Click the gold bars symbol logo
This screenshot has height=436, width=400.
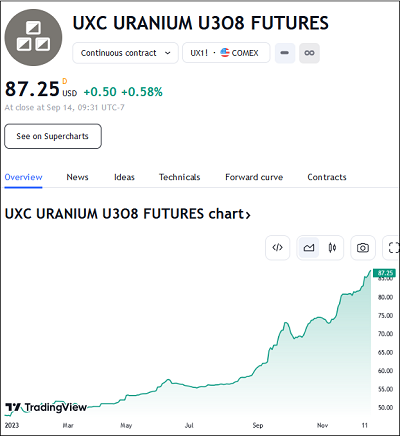pyautogui.click(x=33, y=37)
